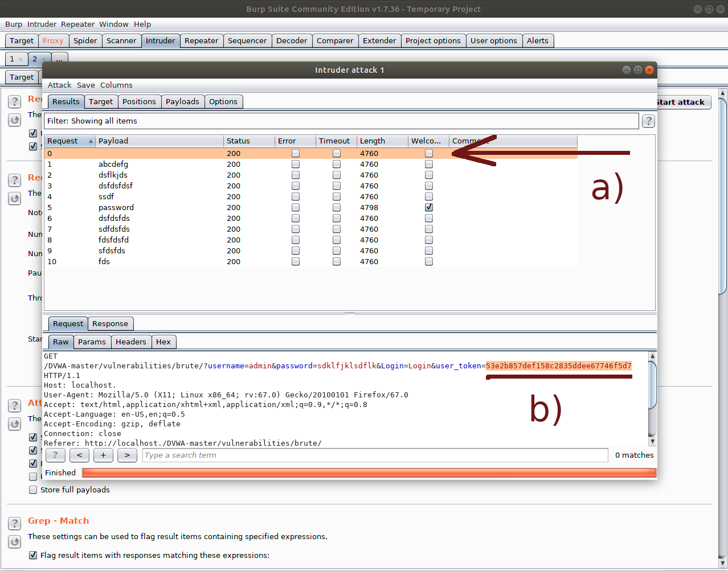The image size is (728, 571).
Task: Open help for the Request Engine section
Action: pos(15,180)
